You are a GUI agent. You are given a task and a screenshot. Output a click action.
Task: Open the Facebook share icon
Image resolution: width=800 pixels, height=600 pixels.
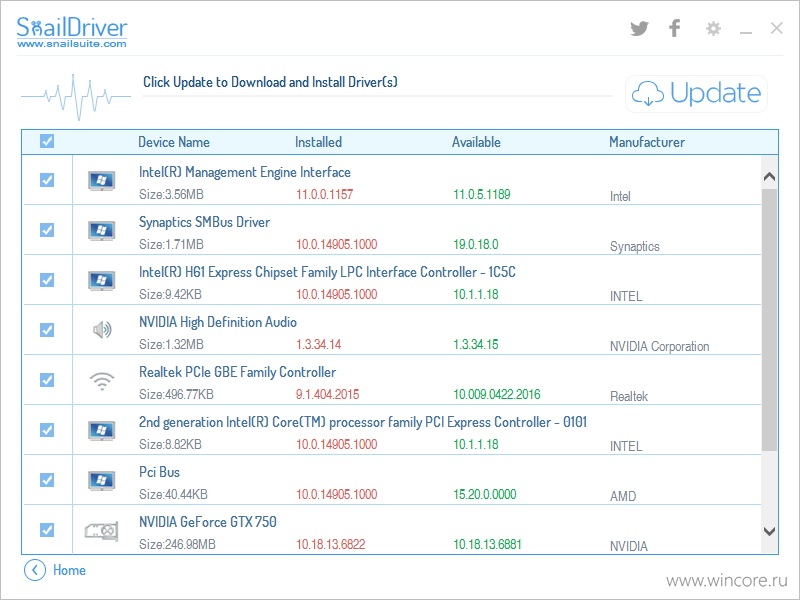pos(674,28)
